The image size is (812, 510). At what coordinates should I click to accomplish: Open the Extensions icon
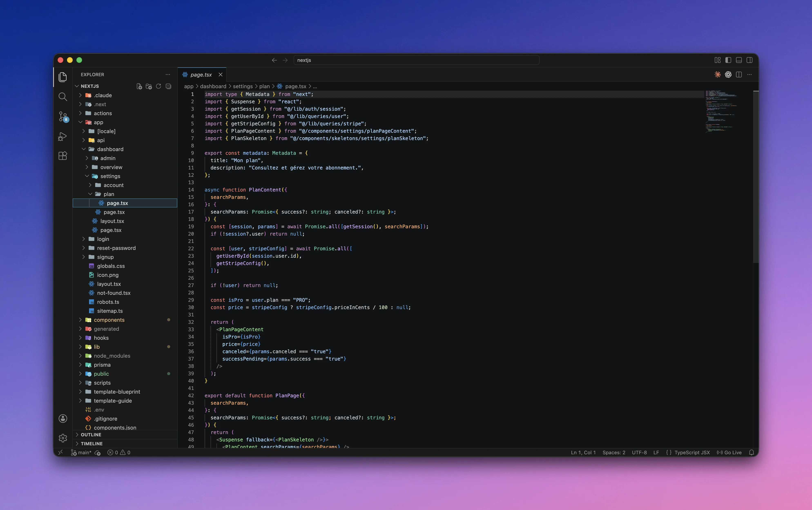(63, 156)
